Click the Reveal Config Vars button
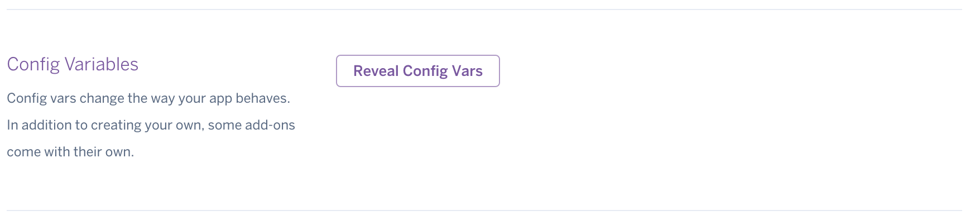This screenshot has width=980, height=220. pos(417,71)
